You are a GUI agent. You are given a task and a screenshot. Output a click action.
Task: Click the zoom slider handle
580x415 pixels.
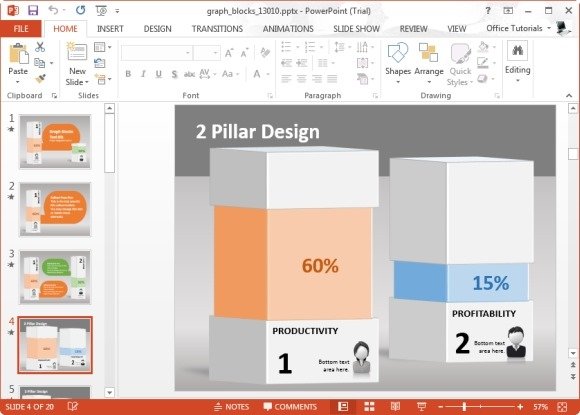(x=464, y=407)
